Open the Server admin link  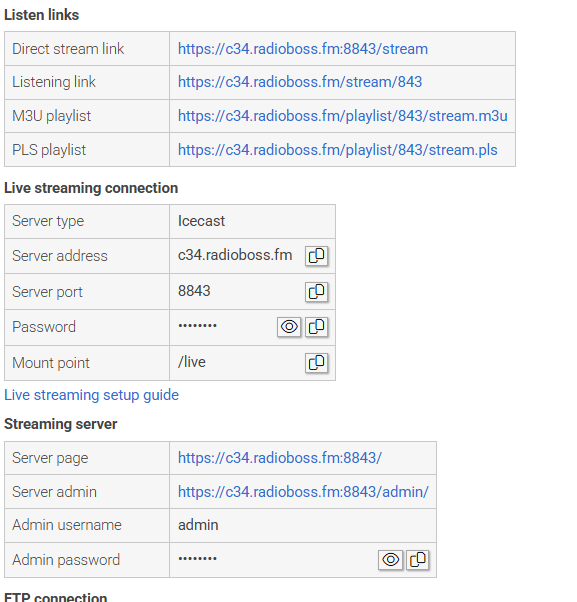[x=303, y=492]
